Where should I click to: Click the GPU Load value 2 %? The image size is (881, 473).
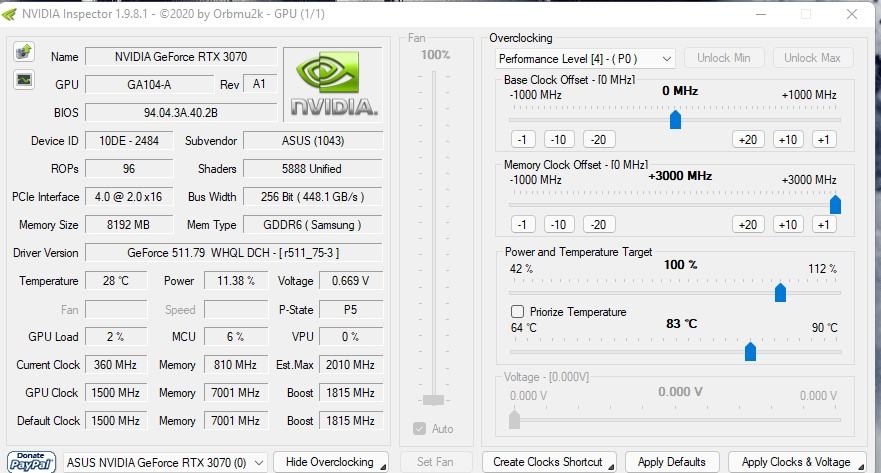(116, 336)
